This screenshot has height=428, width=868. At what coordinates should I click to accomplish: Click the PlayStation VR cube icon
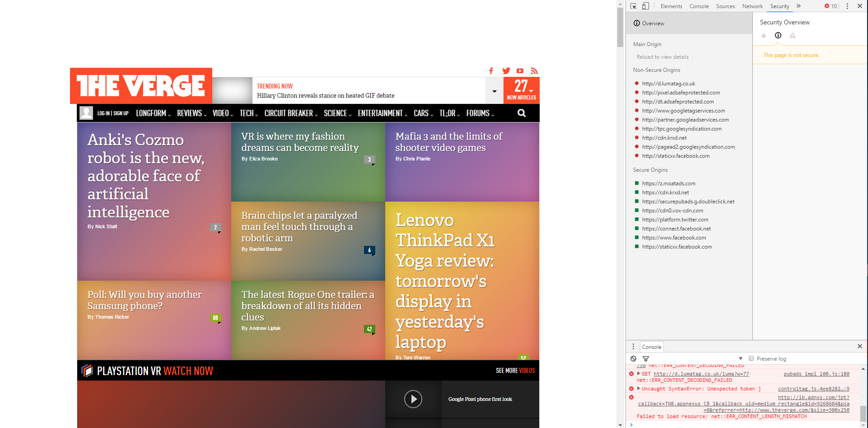point(87,371)
